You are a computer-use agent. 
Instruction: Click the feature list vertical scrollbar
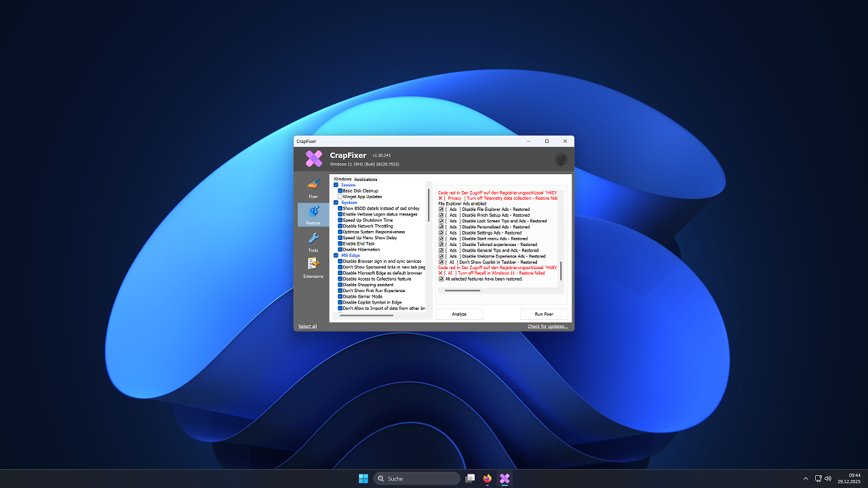(429, 205)
